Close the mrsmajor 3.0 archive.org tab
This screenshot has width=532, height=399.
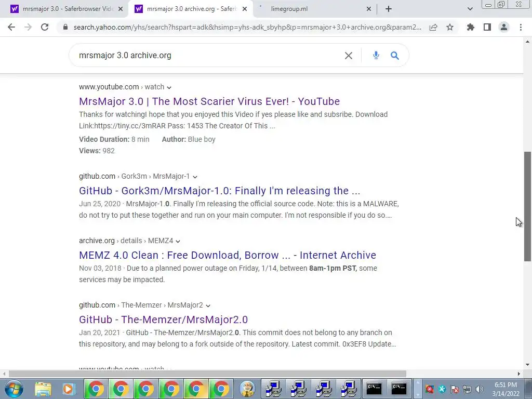click(245, 9)
